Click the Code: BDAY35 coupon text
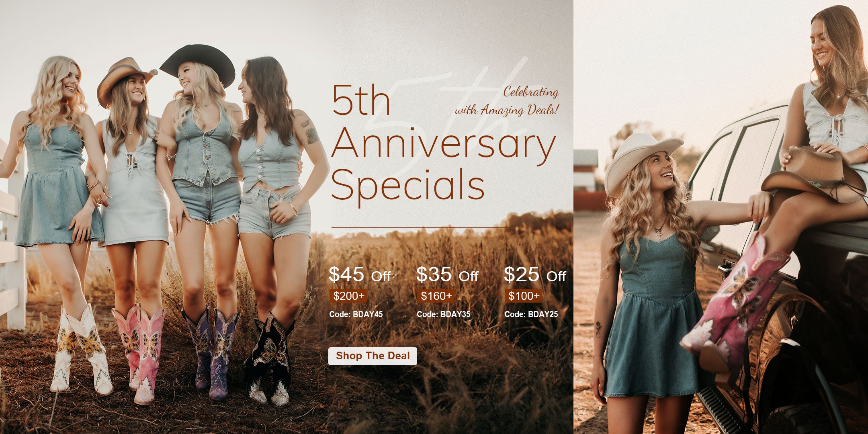Screen dimensions: 868x434 [444, 314]
